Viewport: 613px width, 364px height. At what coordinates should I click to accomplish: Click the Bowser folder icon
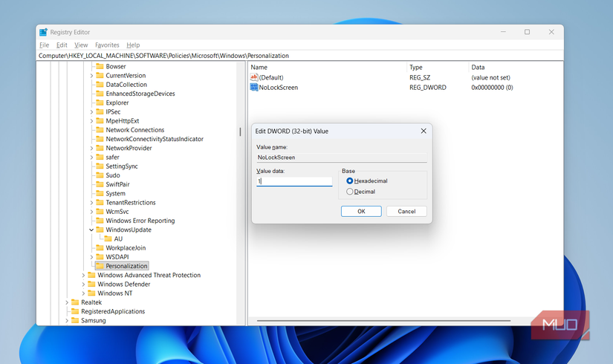(100, 66)
